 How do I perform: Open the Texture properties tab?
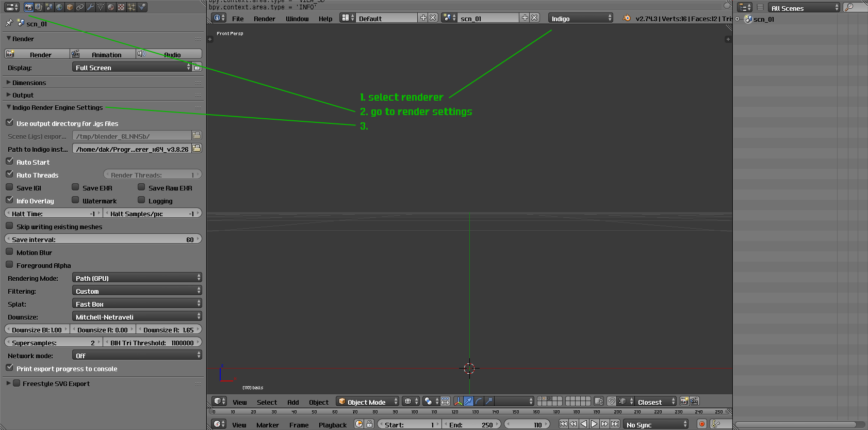pyautogui.click(x=121, y=7)
